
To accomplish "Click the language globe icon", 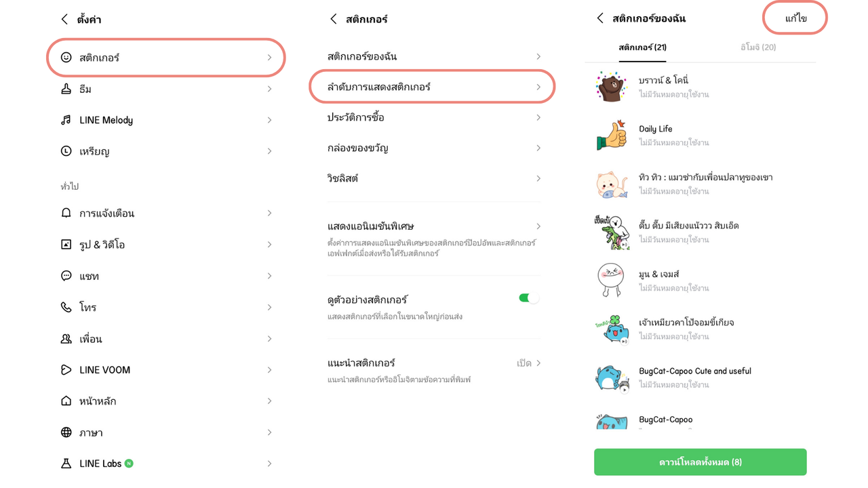I will (x=66, y=432).
